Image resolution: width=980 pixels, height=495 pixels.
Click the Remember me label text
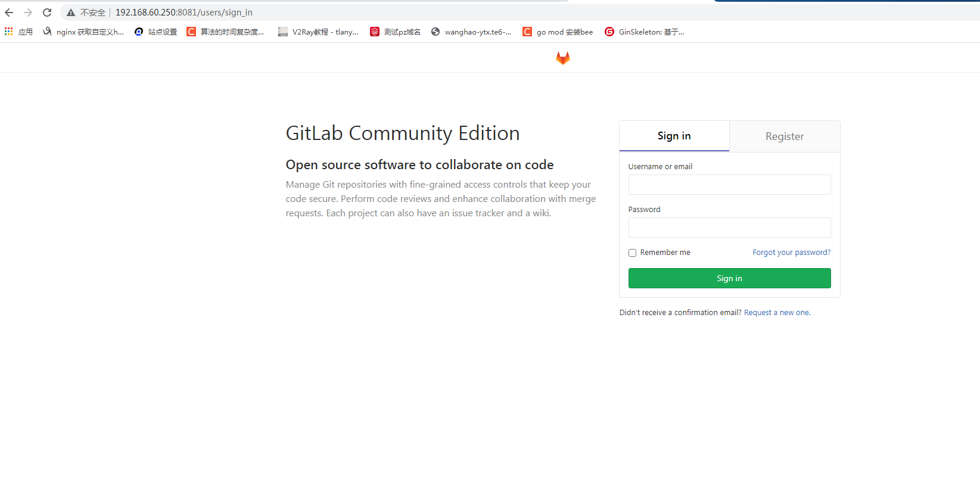665,253
